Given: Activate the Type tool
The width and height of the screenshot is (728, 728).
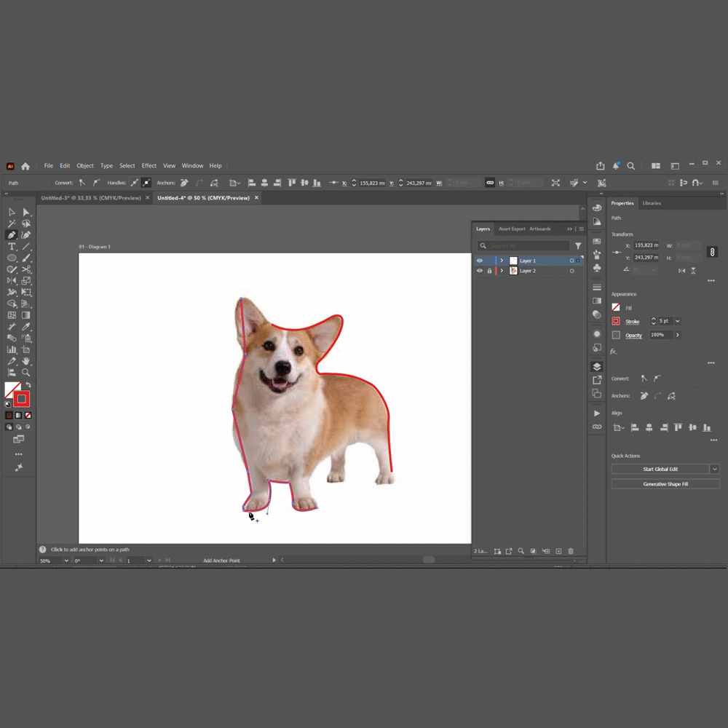Looking at the screenshot, I should pos(12,247).
